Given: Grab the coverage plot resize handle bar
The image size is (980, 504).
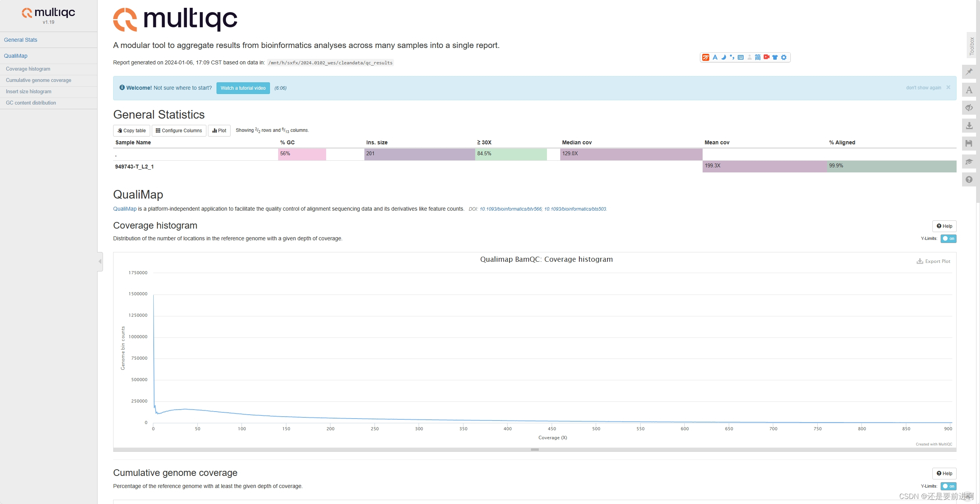Looking at the screenshot, I should coord(534,450).
